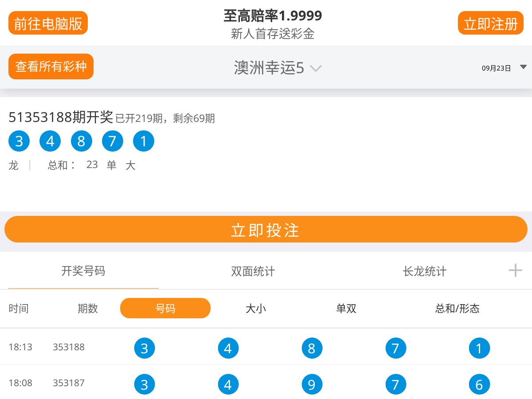Click the 51353188期开奖 heading
532x399 pixels.
(x=61, y=117)
